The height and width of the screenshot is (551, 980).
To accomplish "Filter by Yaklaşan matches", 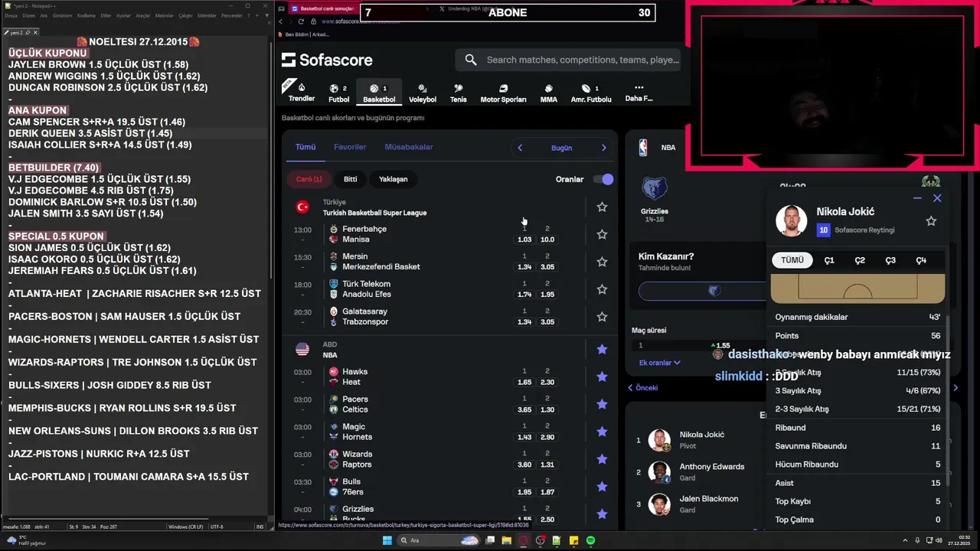I will (x=394, y=179).
